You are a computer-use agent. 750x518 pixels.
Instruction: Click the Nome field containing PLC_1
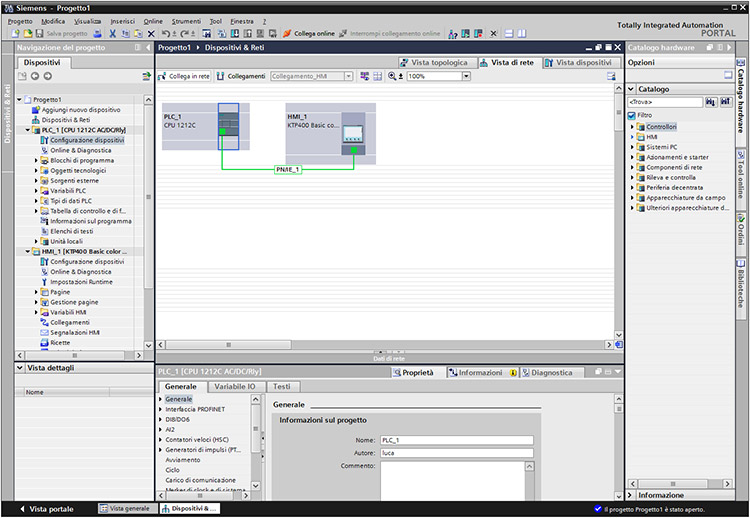457,440
